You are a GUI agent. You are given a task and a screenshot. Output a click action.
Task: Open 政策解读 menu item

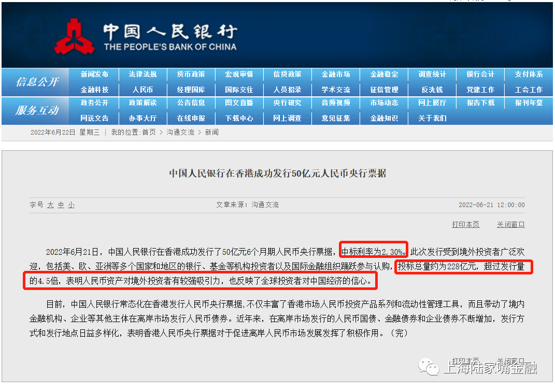pos(143,103)
